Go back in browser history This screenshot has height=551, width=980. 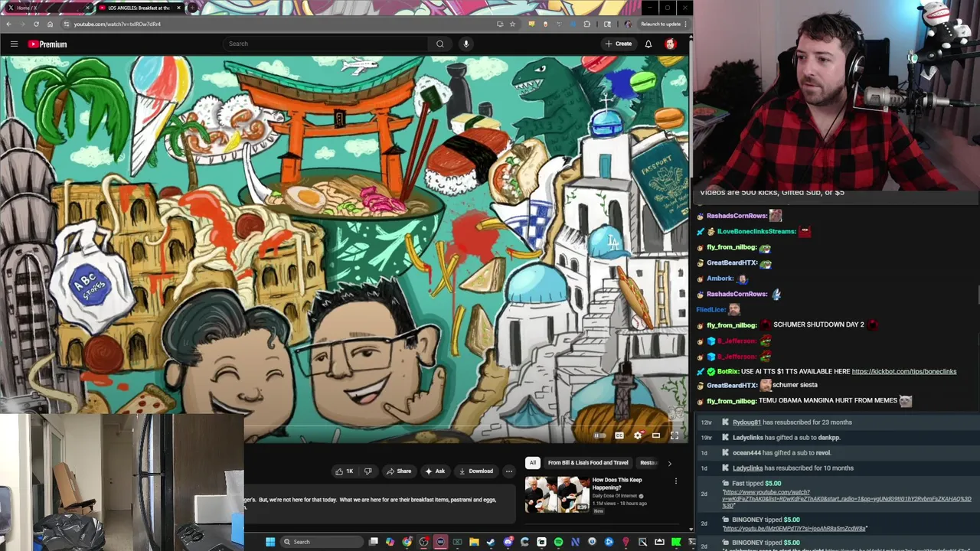coord(8,24)
